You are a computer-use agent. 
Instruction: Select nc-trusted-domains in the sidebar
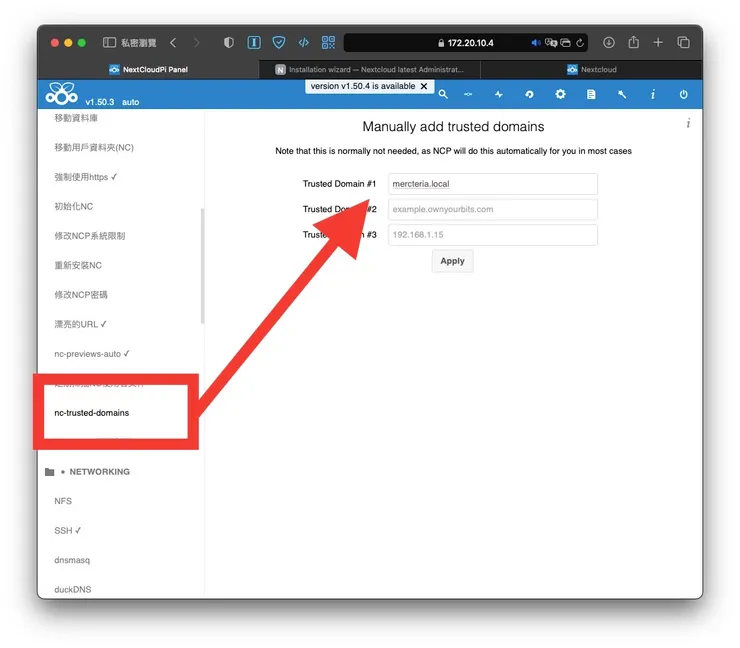click(x=92, y=412)
